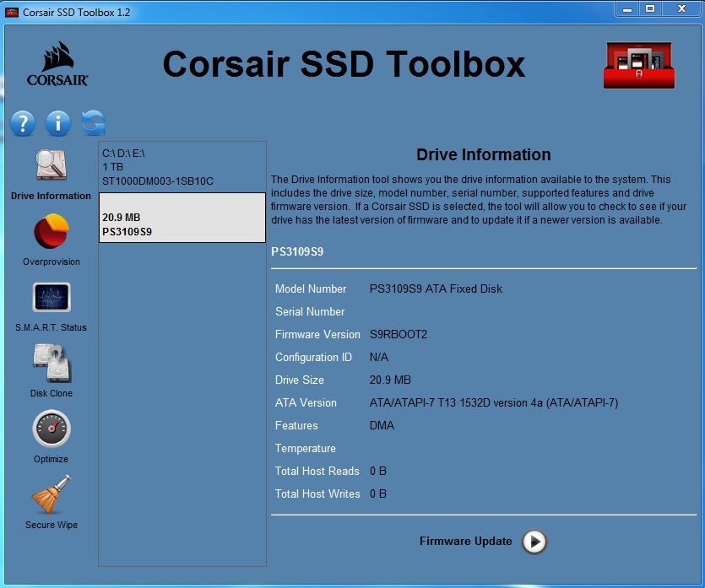The width and height of the screenshot is (705, 588).
Task: Click the Configuration ID label
Action: 313,358
